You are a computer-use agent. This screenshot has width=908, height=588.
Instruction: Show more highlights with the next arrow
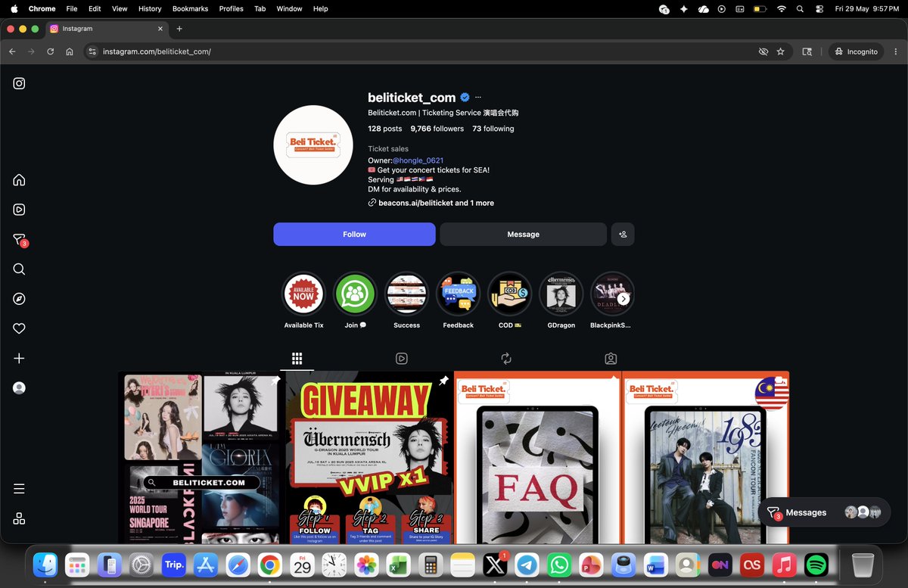pyautogui.click(x=623, y=299)
